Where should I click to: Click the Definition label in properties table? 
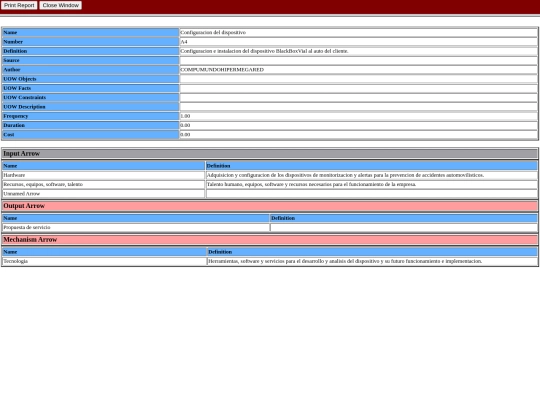91,51
